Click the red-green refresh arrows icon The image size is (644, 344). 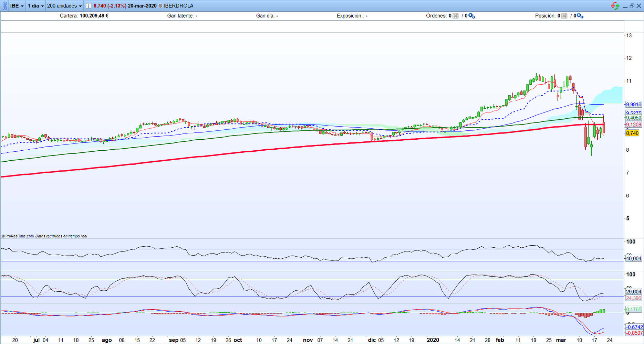615,6
